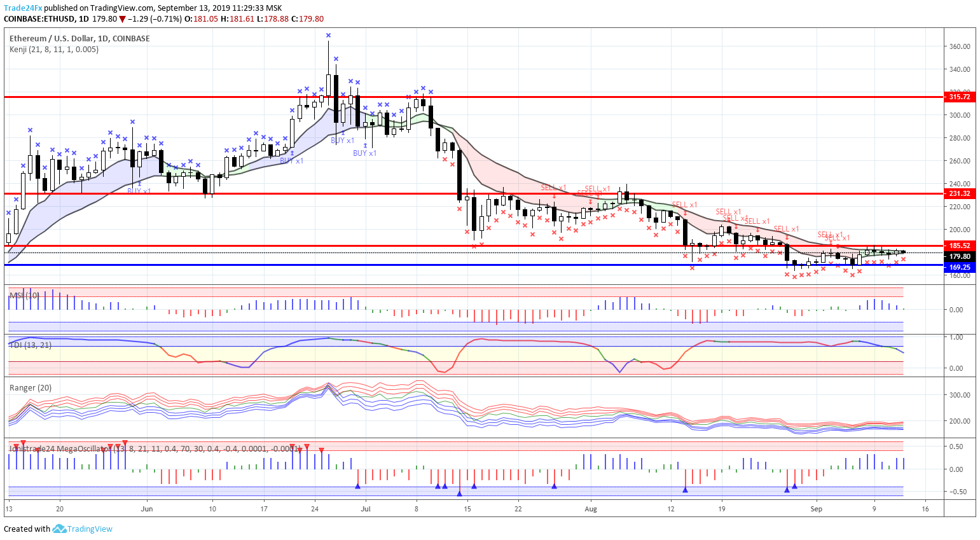Open the 'Created with TradingView' link
The width and height of the screenshot is (980, 540).
tap(58, 529)
